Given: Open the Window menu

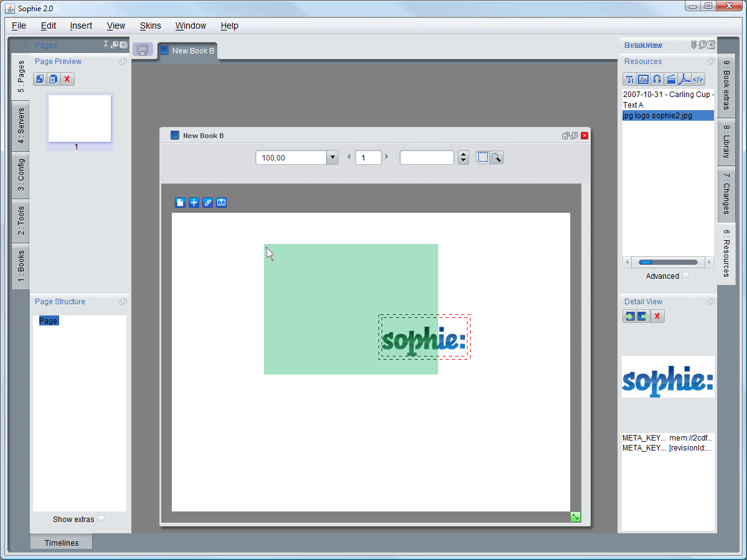Looking at the screenshot, I should [190, 26].
